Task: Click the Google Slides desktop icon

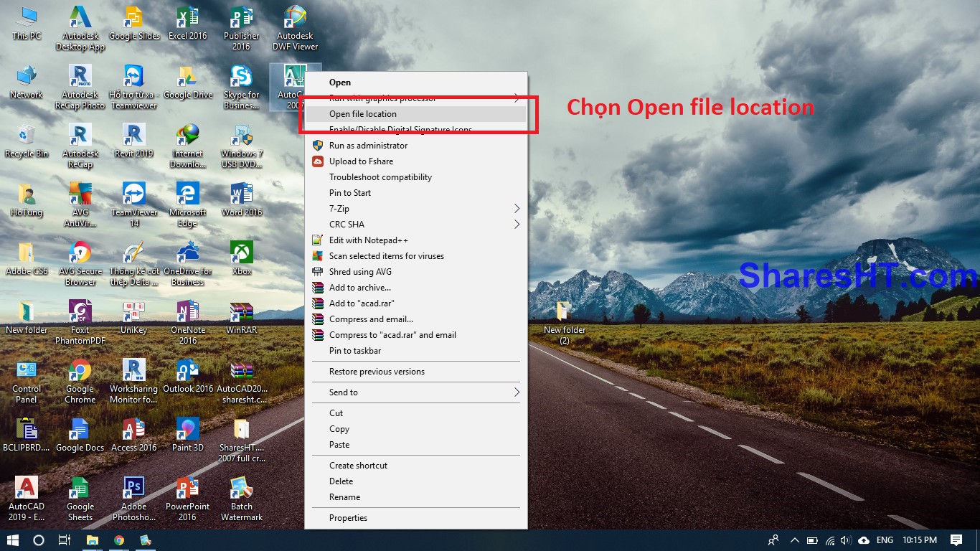Action: click(x=134, y=24)
